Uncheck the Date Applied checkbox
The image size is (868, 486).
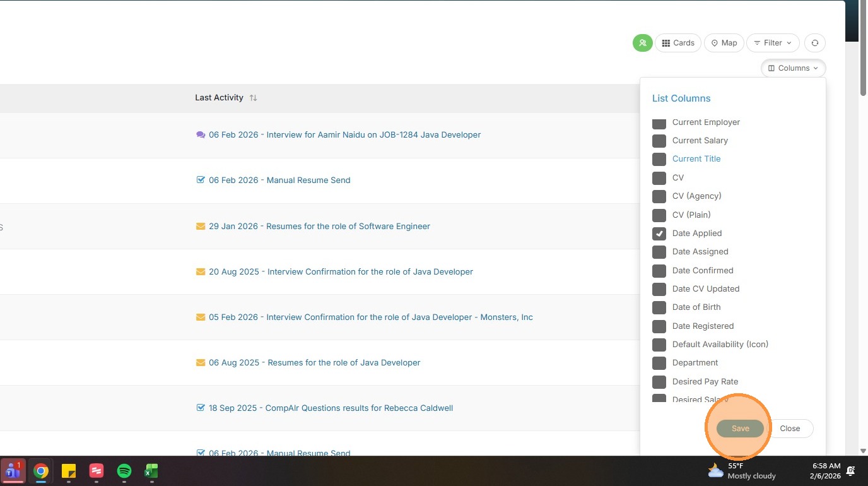coord(659,234)
